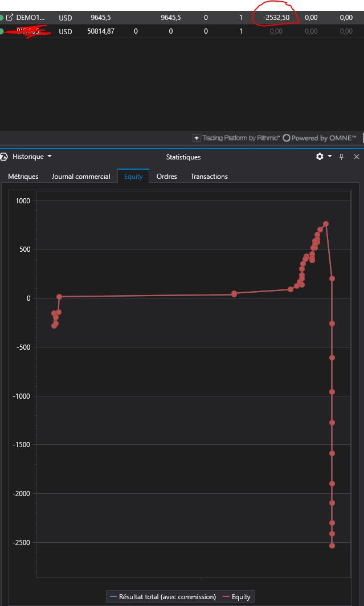
Task: Click the -1500 label on the chart axis
Action: pyautogui.click(x=22, y=444)
